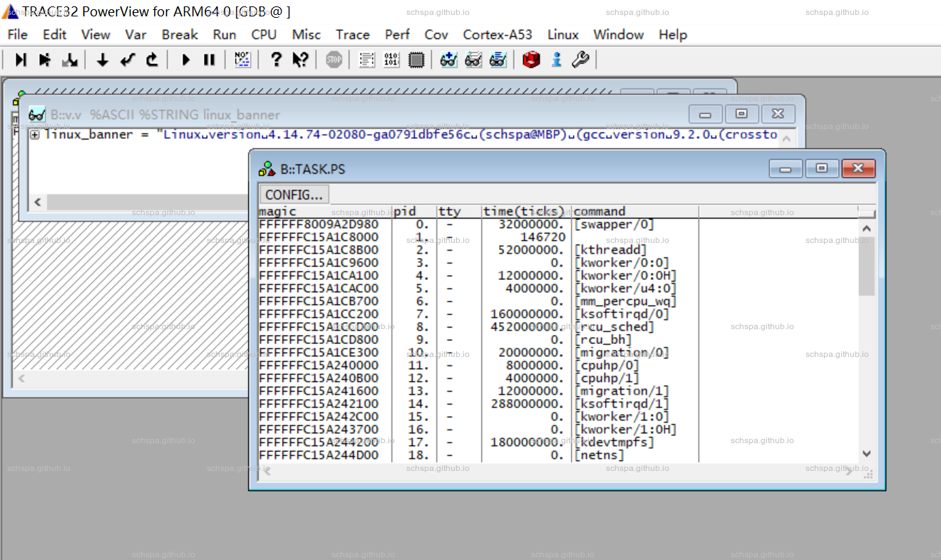Open a hex dump with the 010 icon
This screenshot has height=560, width=941.
(x=391, y=60)
